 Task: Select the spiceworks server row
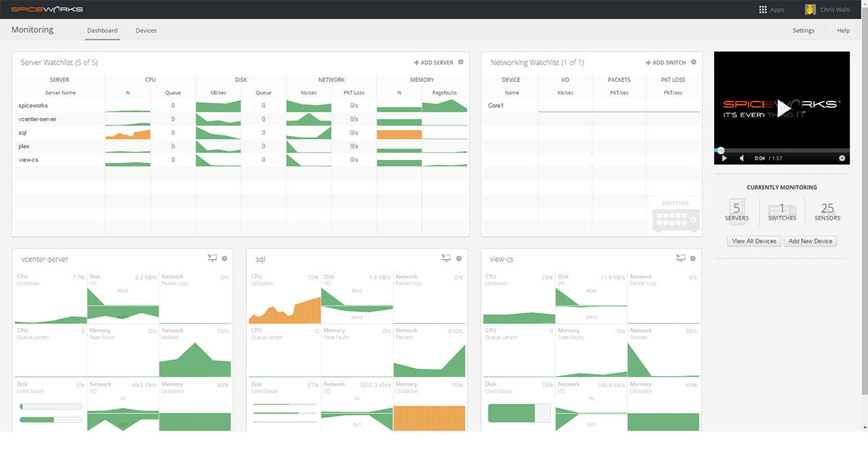(x=241, y=106)
